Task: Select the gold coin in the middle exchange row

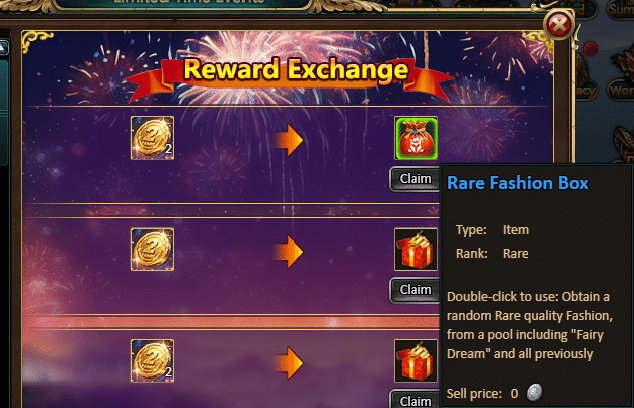Action: click(x=152, y=249)
